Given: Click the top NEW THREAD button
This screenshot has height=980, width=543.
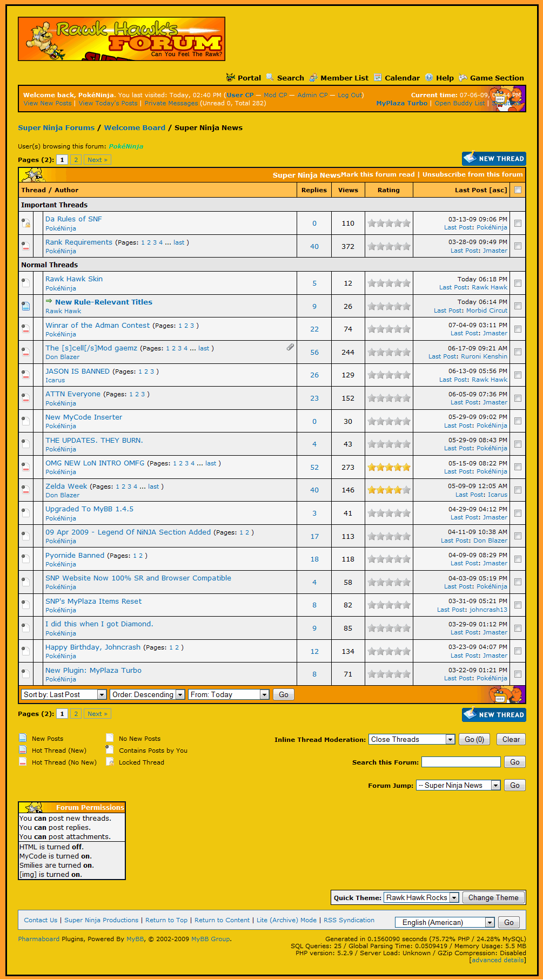Looking at the screenshot, I should [x=494, y=159].
